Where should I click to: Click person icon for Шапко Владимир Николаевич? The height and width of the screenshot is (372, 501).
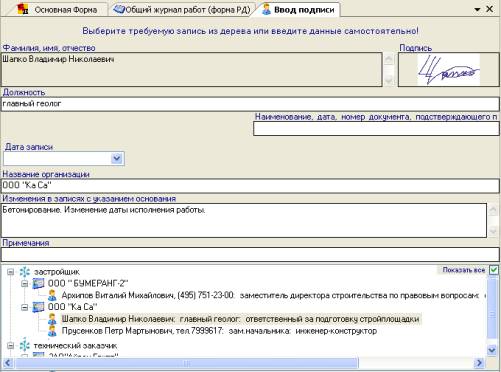click(x=52, y=319)
